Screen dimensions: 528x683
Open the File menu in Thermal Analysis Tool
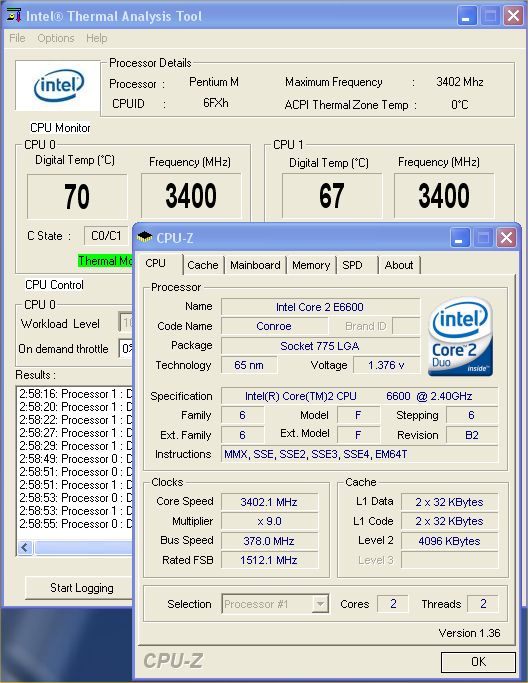(x=17, y=38)
